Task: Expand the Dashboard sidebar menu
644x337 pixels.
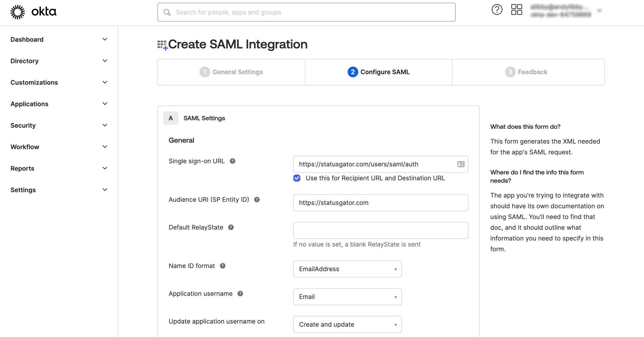Action: point(59,40)
